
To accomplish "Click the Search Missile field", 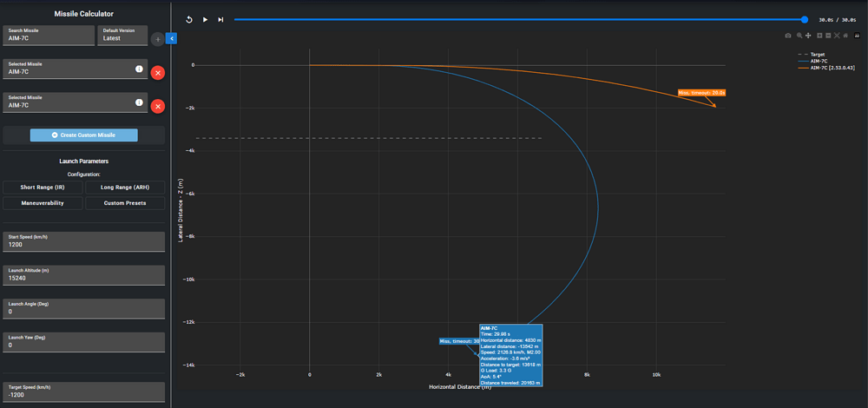I will [x=49, y=36].
